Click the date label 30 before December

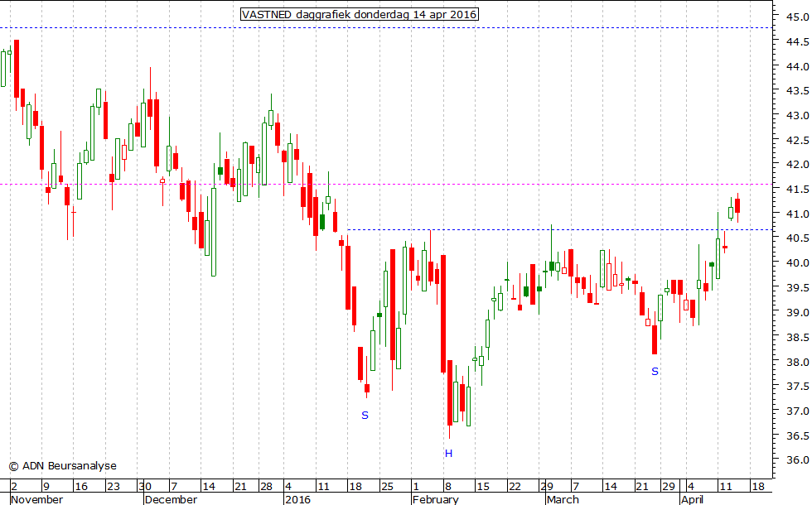tap(145, 487)
